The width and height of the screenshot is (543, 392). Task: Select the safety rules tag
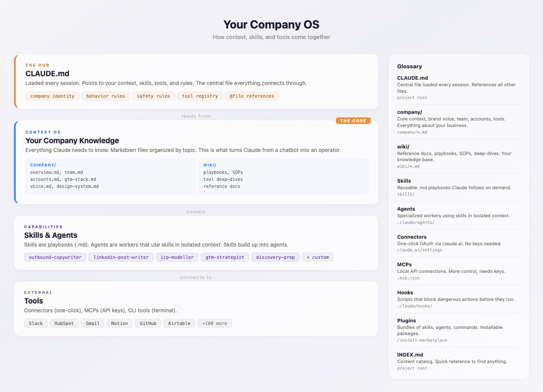153,96
